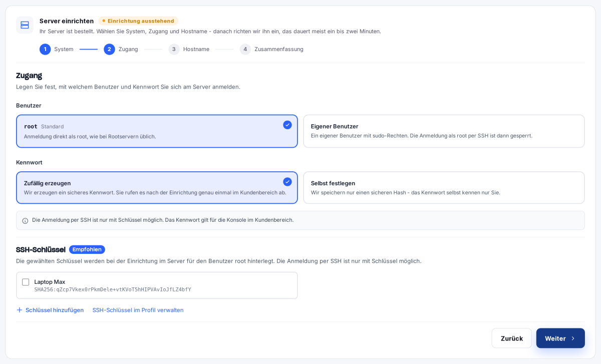Image resolution: width=601 pixels, height=364 pixels.
Task: Click the SHA256 fingerprint of Laptop Max
Action: click(x=113, y=289)
